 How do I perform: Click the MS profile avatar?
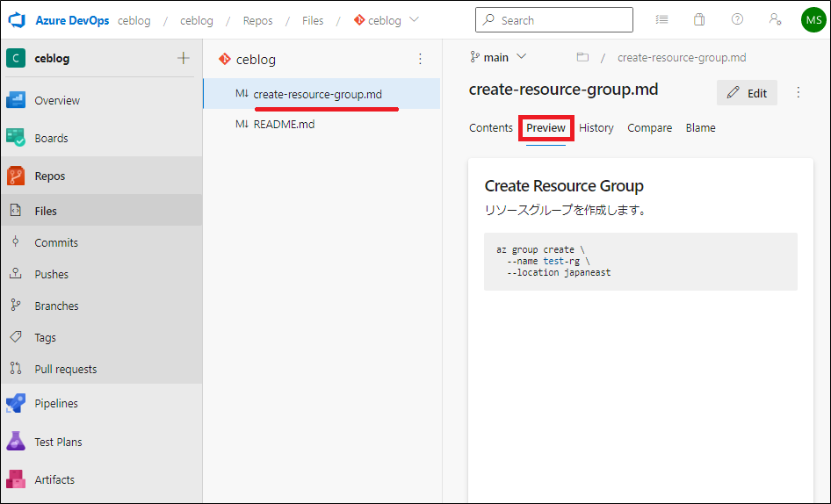[813, 20]
